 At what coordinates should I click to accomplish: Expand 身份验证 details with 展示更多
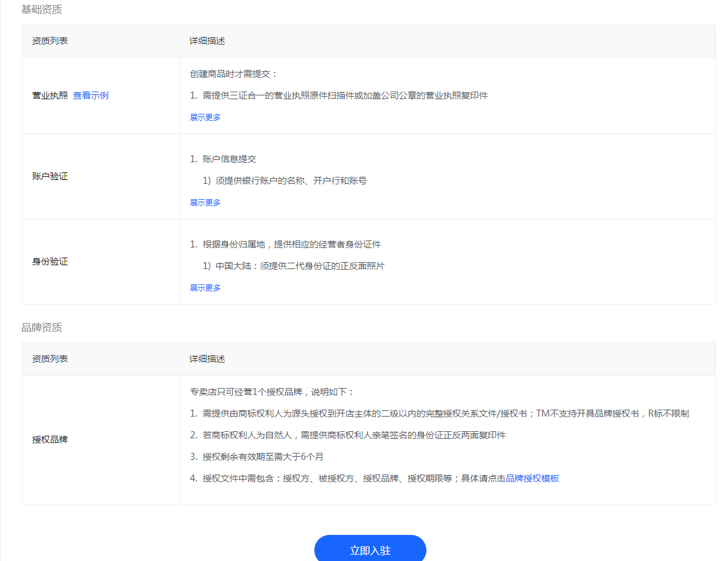pyautogui.click(x=206, y=287)
